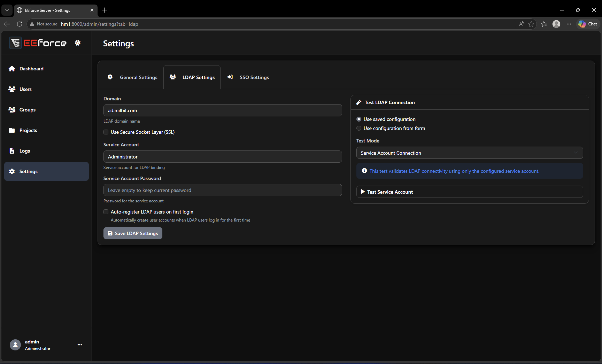
Task: Switch to General Settings tab
Action: 133,77
